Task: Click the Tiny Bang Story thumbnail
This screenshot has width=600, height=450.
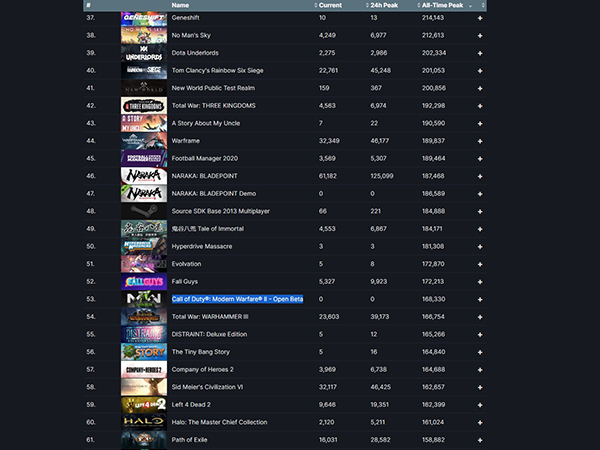Action: pos(144,352)
